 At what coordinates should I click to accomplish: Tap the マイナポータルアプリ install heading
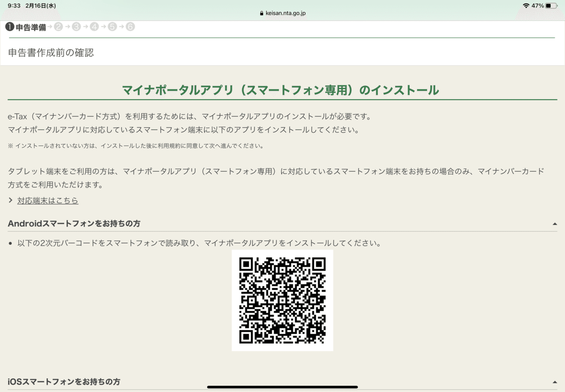point(280,90)
